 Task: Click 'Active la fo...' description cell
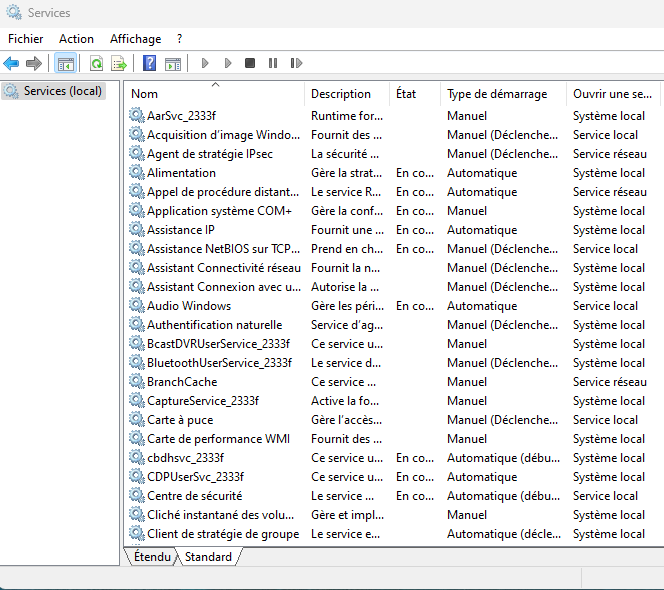point(345,401)
